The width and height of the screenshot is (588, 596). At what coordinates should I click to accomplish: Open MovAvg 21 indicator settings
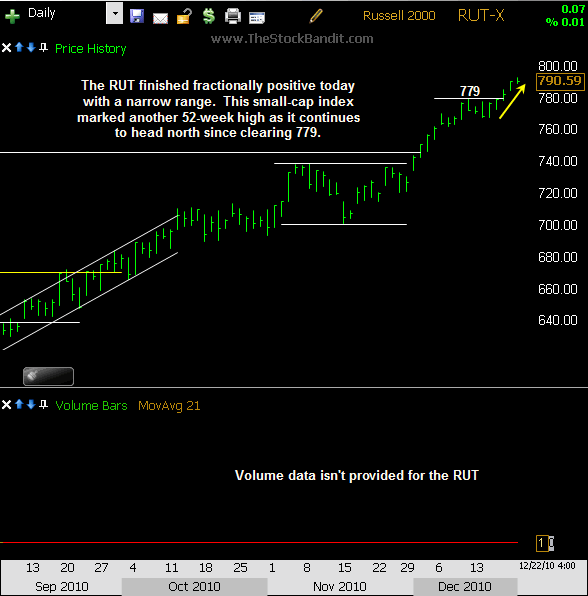click(169, 406)
